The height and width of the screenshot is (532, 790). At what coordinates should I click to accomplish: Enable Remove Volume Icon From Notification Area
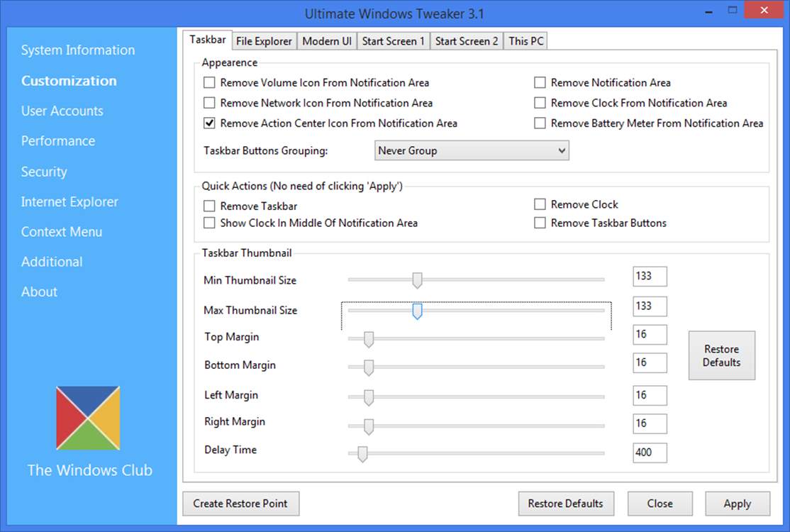pyautogui.click(x=209, y=82)
